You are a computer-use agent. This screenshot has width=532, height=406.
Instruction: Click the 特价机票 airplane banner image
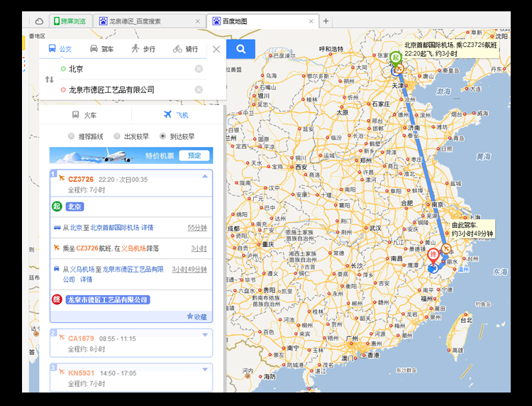point(131,155)
